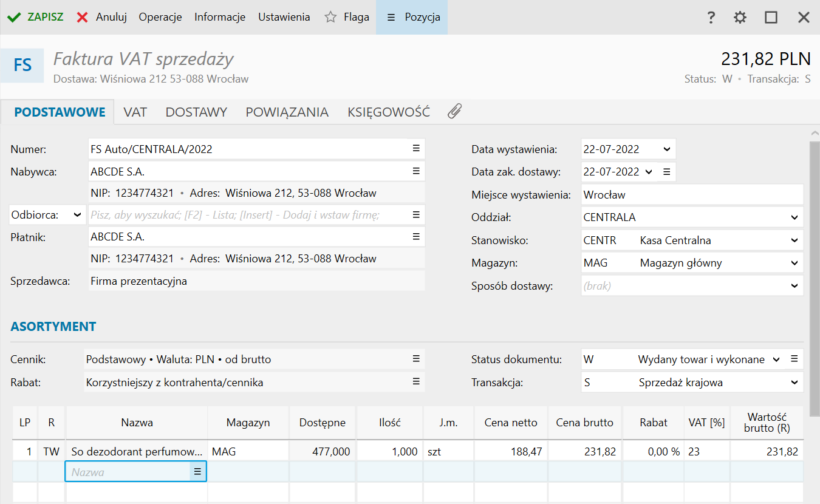Expand the Oddział CENTRALA dropdown
The width and height of the screenshot is (820, 504).
794,217
